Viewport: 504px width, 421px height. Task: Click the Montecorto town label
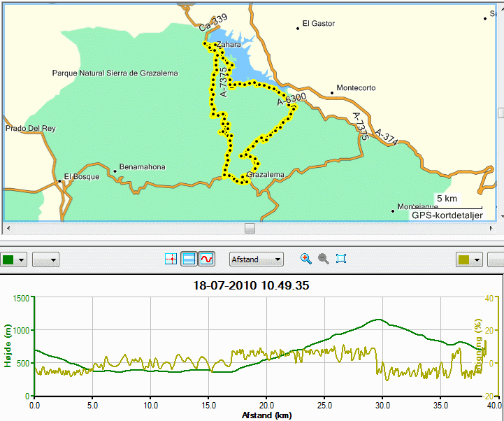tap(356, 88)
